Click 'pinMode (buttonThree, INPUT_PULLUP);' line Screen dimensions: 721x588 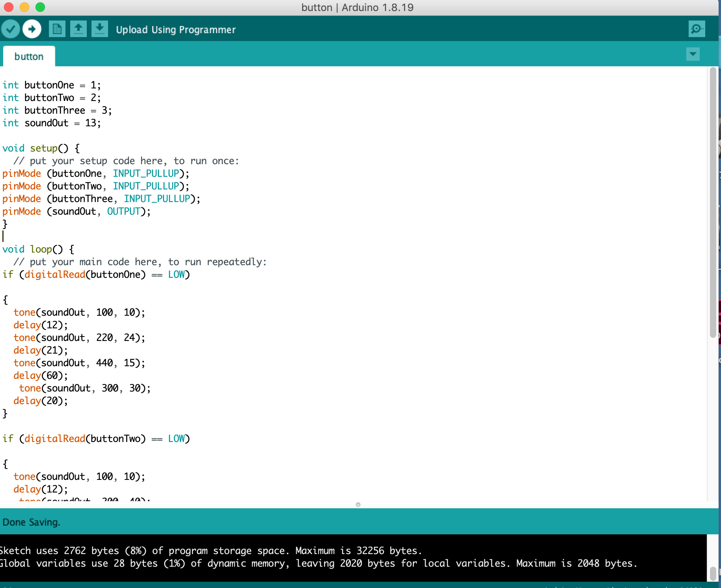pyautogui.click(x=101, y=199)
